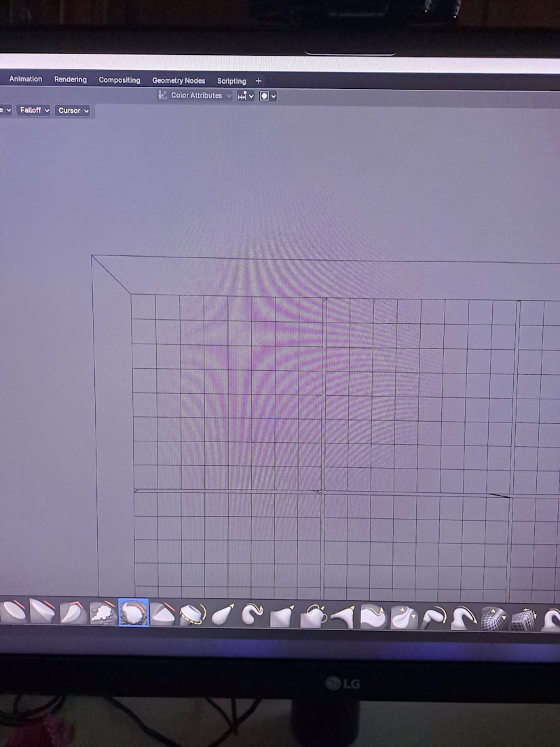Open the shading options dropdown arrow
The width and height of the screenshot is (560, 747).
274,96
